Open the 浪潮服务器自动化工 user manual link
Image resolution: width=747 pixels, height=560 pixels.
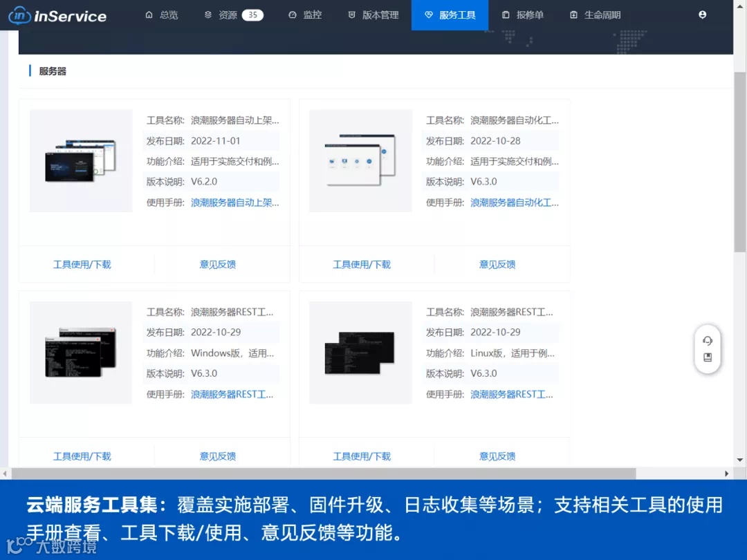(x=515, y=203)
